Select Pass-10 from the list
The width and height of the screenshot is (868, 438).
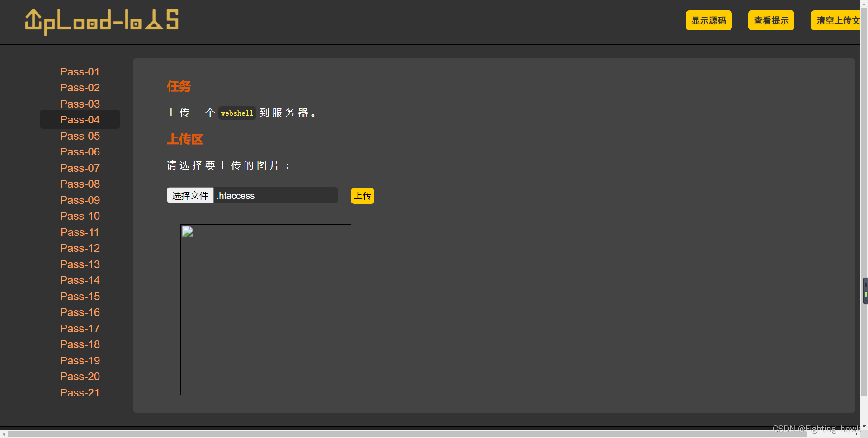coord(80,216)
